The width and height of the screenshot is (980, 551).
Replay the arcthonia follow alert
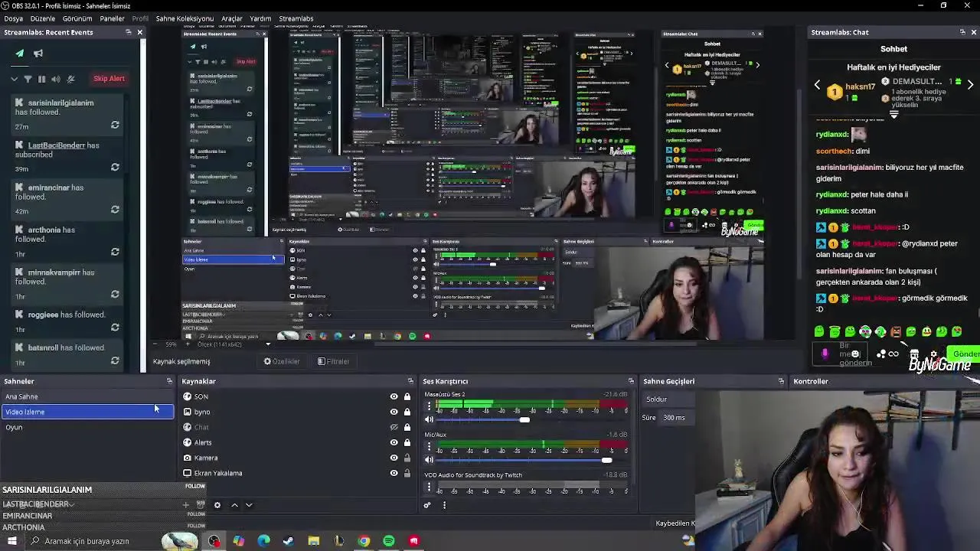(x=115, y=252)
